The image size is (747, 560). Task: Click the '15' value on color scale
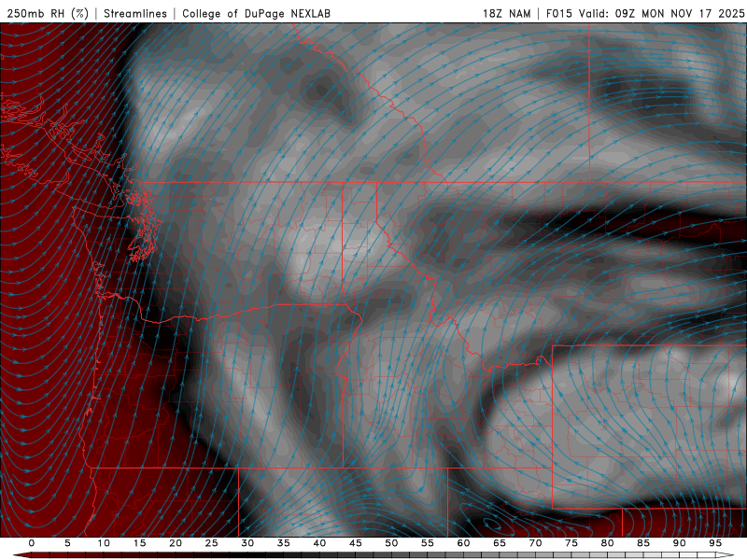pyautogui.click(x=139, y=543)
